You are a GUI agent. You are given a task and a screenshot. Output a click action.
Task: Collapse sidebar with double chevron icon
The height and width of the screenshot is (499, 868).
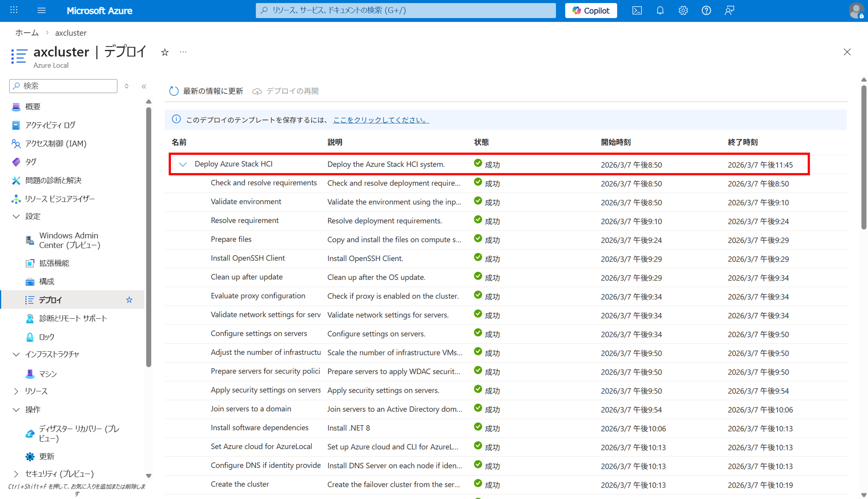pyautogui.click(x=144, y=86)
